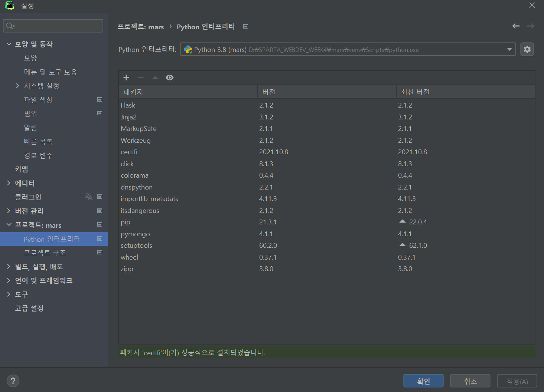
Task: Open the 키맵 settings page
Action: tap(22, 169)
